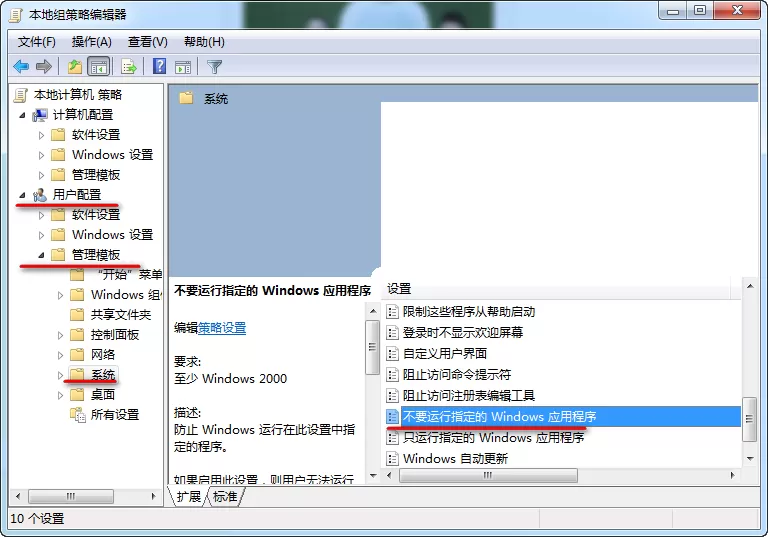
Task: Click tree pane scroll right arrow
Action: 154,496
